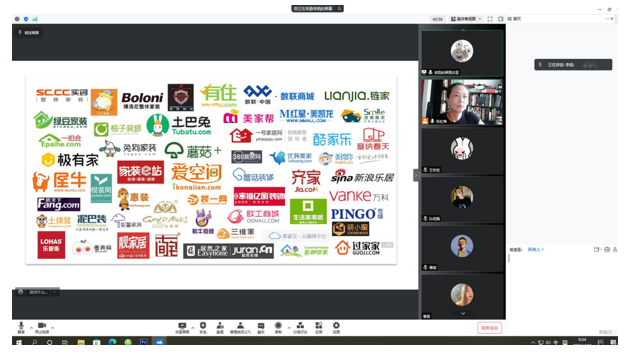Viewport: 640px width, 360px height.
Task: Select the participant thumbnail showing webcam video
Action: [x=462, y=102]
